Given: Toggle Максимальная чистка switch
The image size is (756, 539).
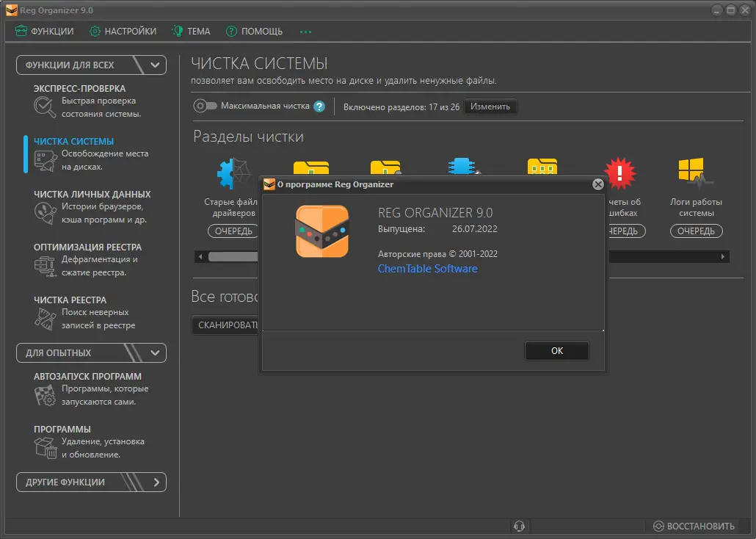Looking at the screenshot, I should 205,106.
